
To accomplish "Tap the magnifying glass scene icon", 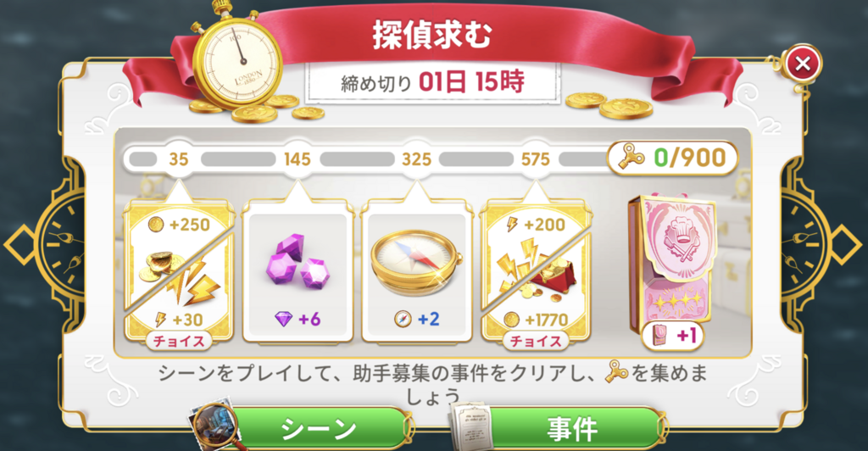I will 216,425.
